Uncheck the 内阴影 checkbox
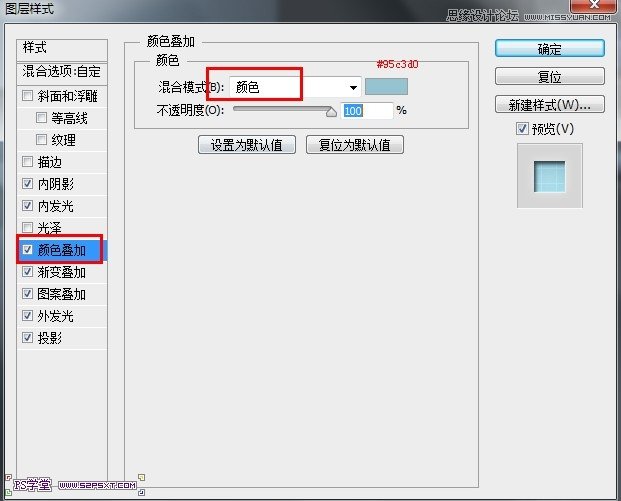621x501 pixels. (x=27, y=183)
